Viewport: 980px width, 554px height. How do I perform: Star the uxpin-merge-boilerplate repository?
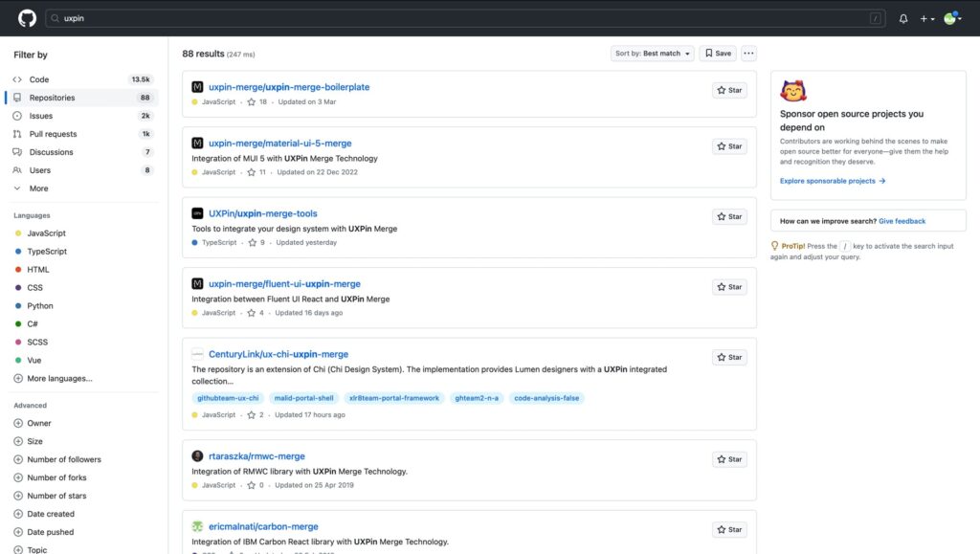[x=729, y=90]
